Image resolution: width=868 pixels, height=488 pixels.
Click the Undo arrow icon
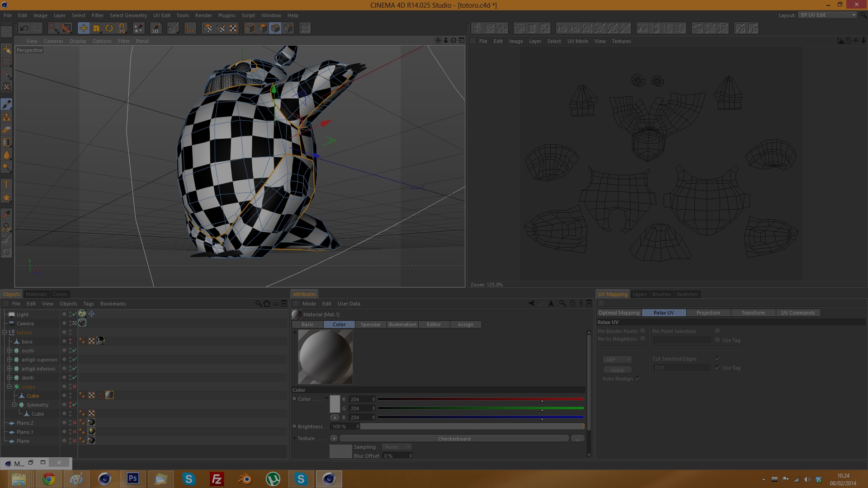pos(24,28)
